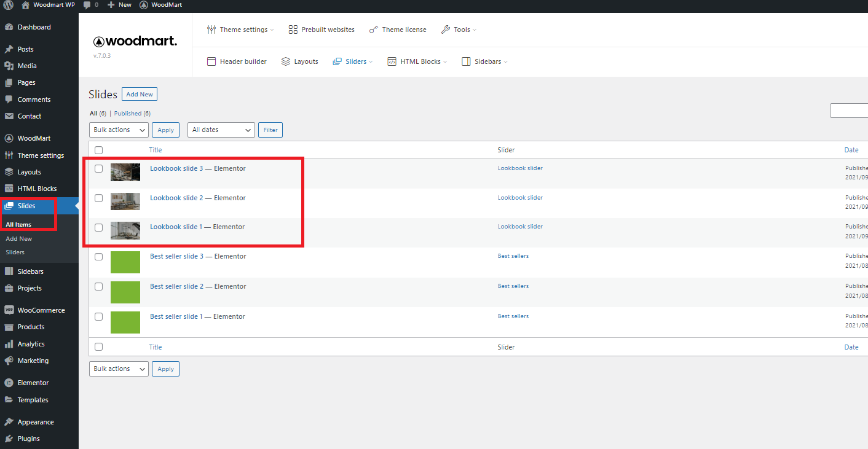This screenshot has height=449, width=868.
Task: Check the box for Lookbook slide 2
Action: (98, 198)
